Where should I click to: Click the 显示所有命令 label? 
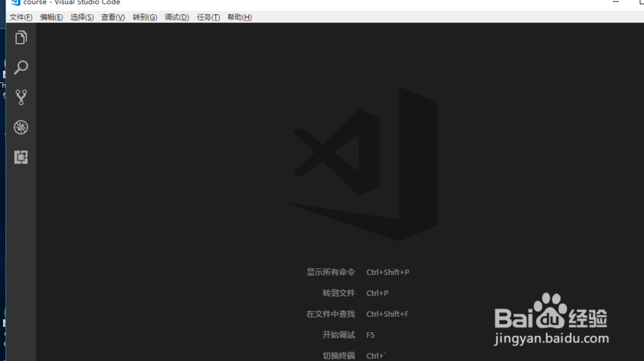tap(330, 272)
